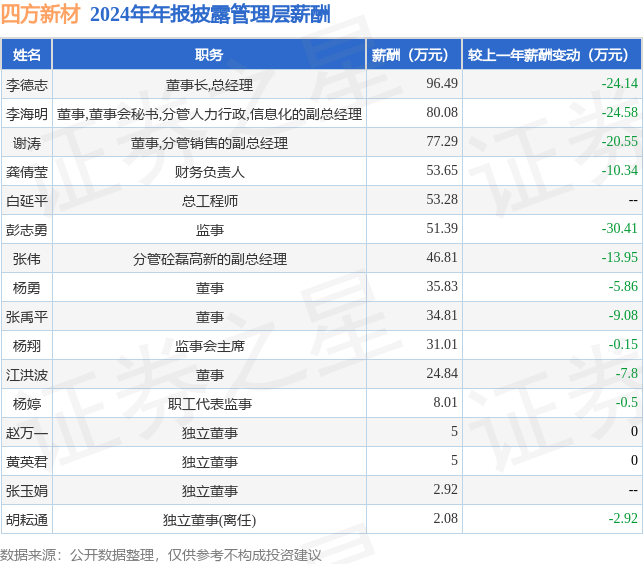643x564 pixels.
Task: Click the position 监事会主席
Action: pos(209,346)
